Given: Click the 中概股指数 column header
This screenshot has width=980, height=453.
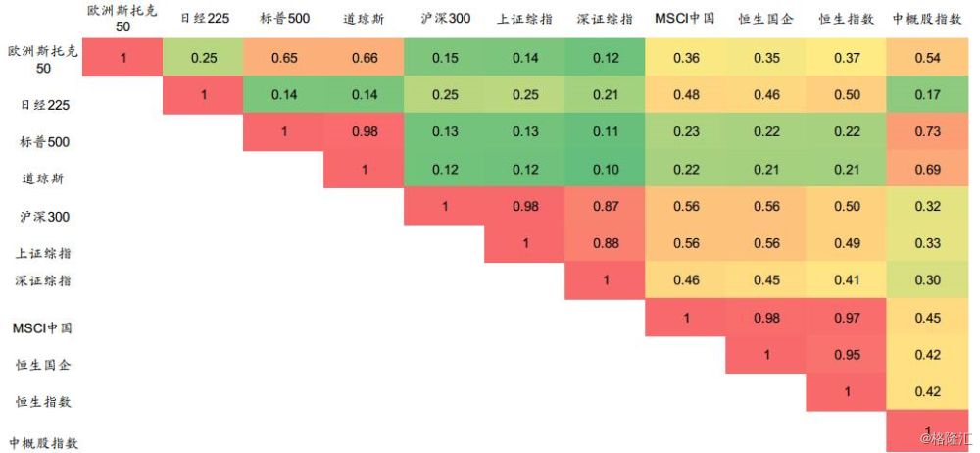Looking at the screenshot, I should (926, 19).
